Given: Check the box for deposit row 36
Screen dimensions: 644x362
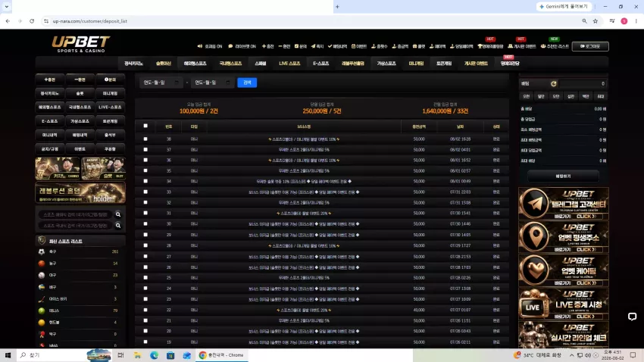Looking at the screenshot, I should [x=145, y=160].
